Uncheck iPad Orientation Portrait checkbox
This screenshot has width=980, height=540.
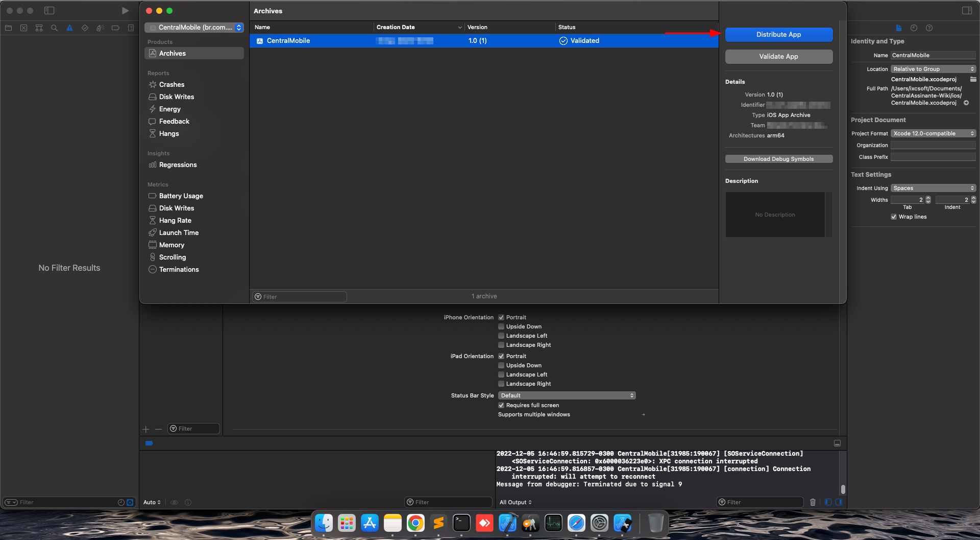(x=501, y=356)
